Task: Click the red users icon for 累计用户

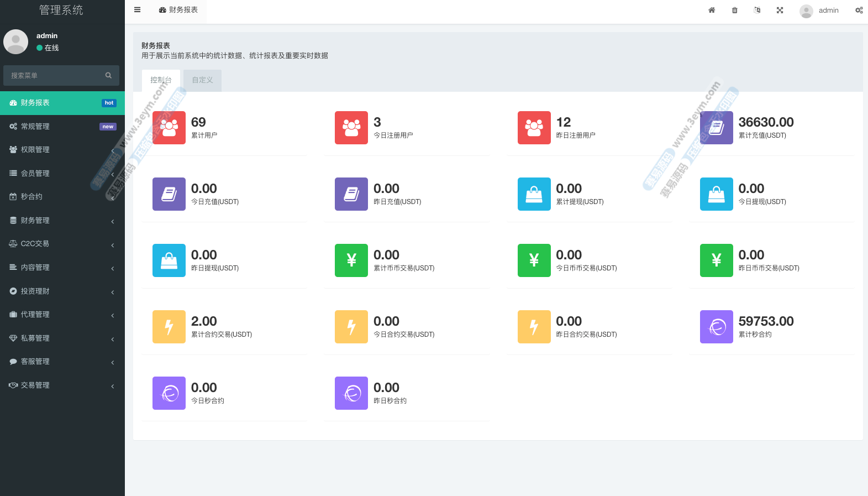Action: point(169,128)
